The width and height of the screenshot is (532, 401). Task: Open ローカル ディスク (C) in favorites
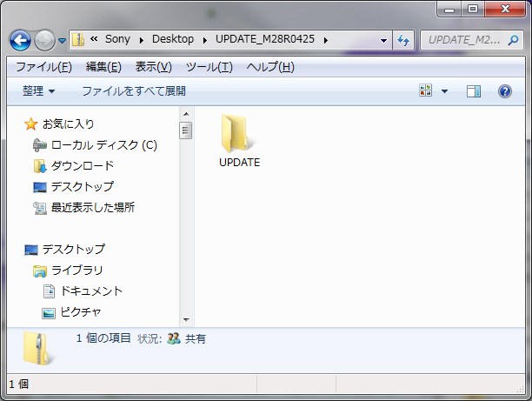click(x=103, y=144)
